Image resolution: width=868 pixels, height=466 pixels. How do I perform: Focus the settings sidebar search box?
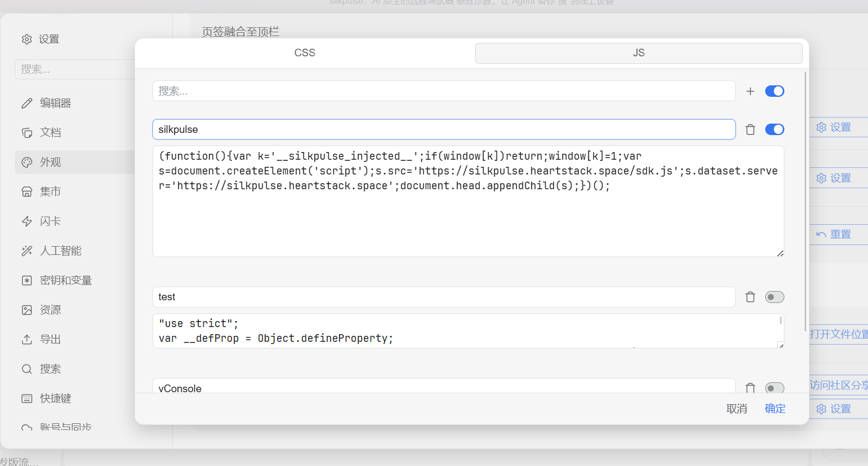coord(74,69)
